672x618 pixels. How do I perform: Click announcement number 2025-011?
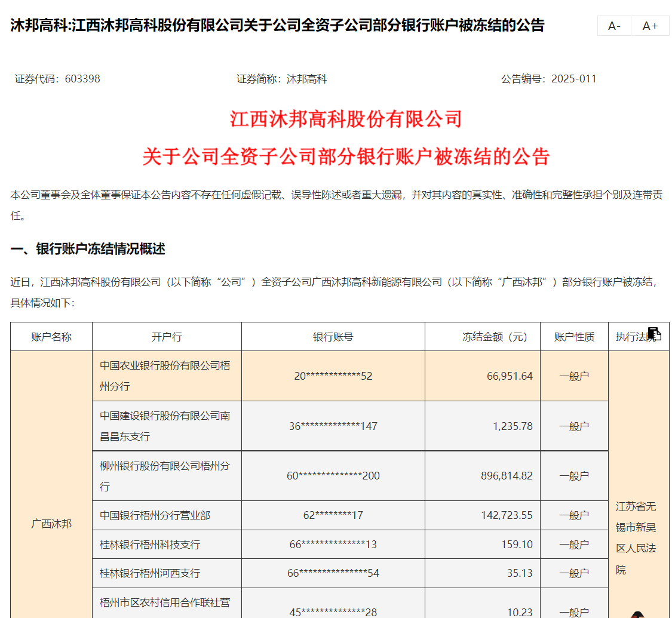click(x=573, y=79)
